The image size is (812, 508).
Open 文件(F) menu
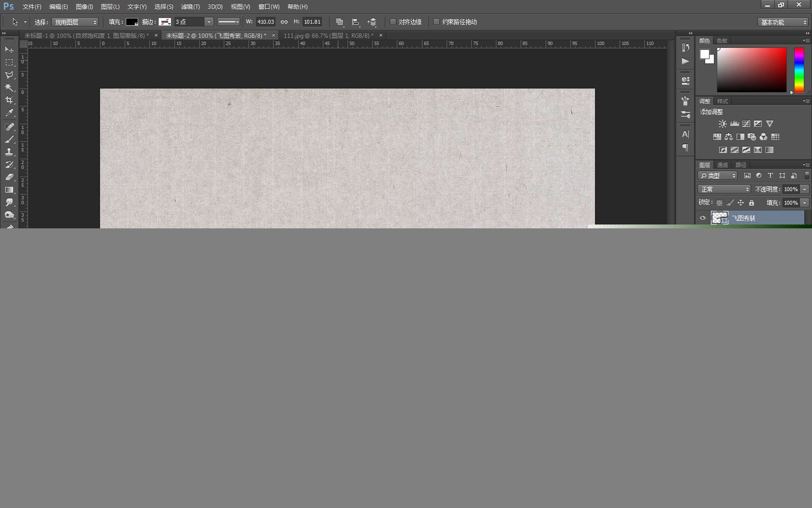(x=32, y=7)
